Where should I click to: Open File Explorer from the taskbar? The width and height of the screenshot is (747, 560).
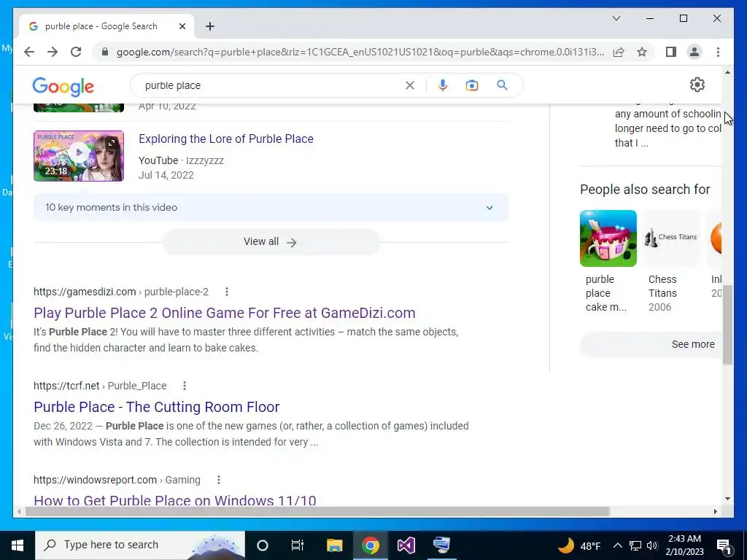click(x=334, y=545)
